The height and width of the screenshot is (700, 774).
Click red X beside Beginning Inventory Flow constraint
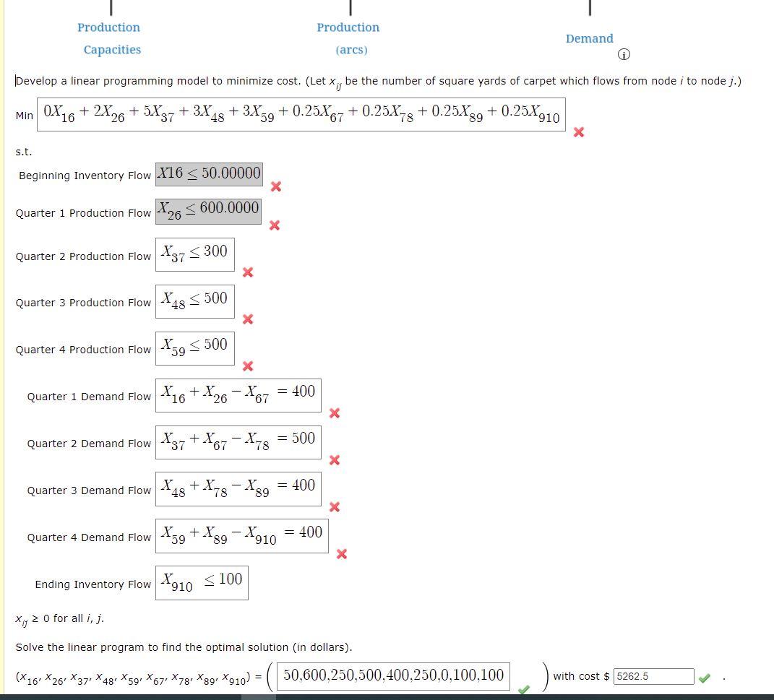pyautogui.click(x=275, y=186)
